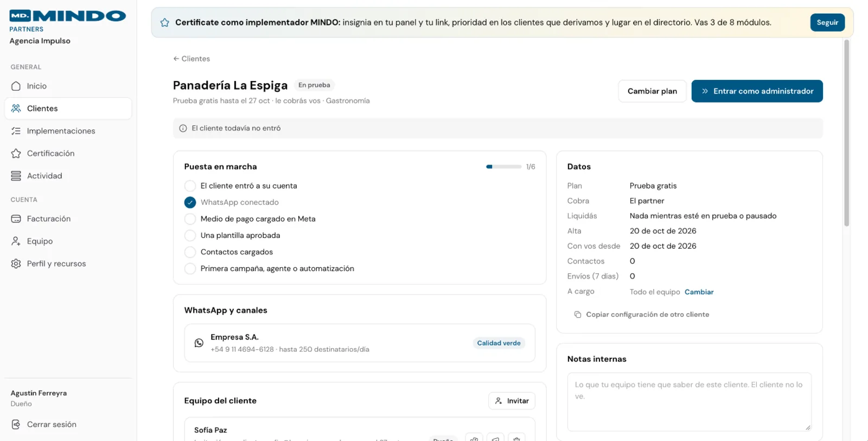868x441 pixels.
Task: Open Facturación via its card icon
Action: [x=16, y=219]
